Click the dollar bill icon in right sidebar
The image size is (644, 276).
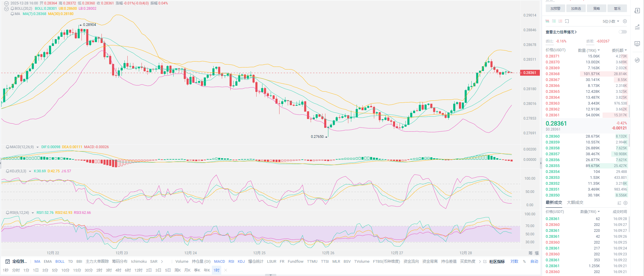pyautogui.click(x=637, y=11)
